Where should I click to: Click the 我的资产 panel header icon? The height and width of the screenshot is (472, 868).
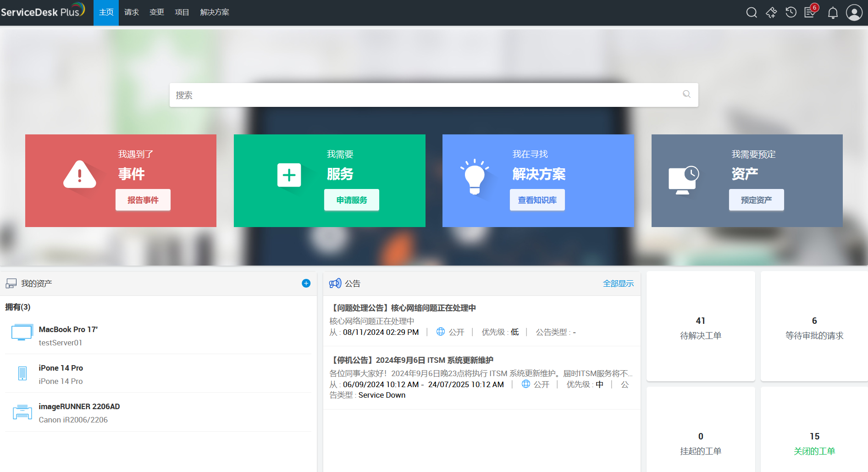(11, 283)
